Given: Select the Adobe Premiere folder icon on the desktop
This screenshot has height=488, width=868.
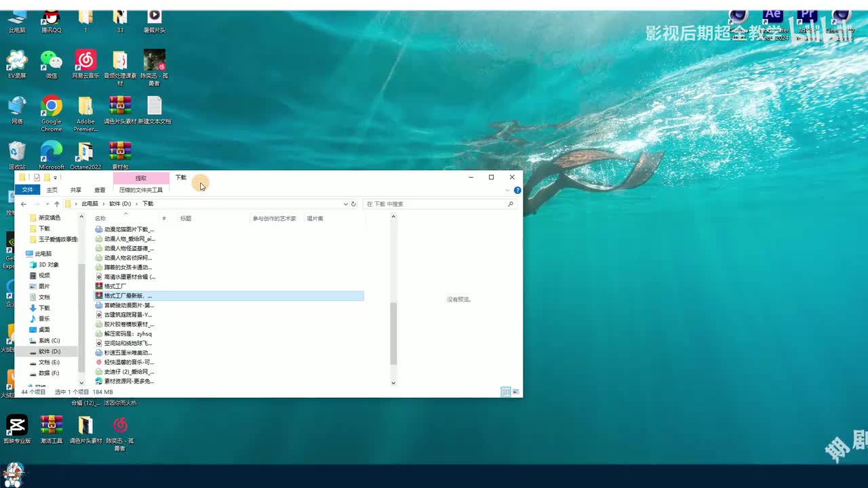Looking at the screenshot, I should click(85, 113).
